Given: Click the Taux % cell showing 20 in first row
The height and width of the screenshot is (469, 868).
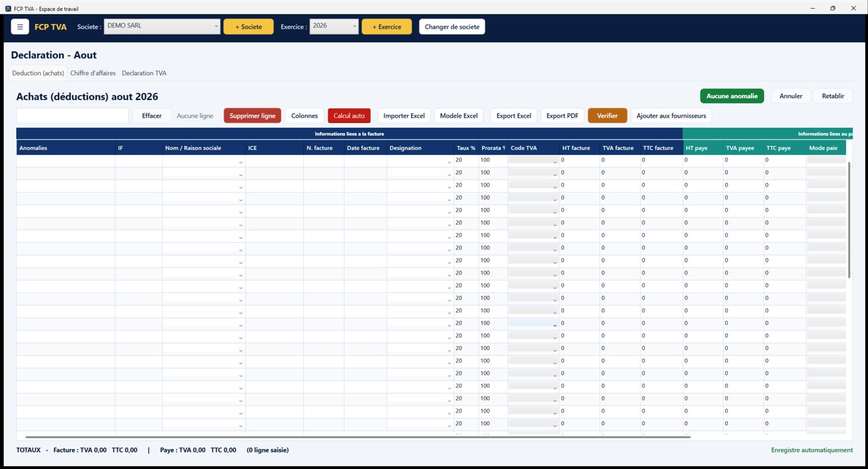Looking at the screenshot, I should point(466,160).
